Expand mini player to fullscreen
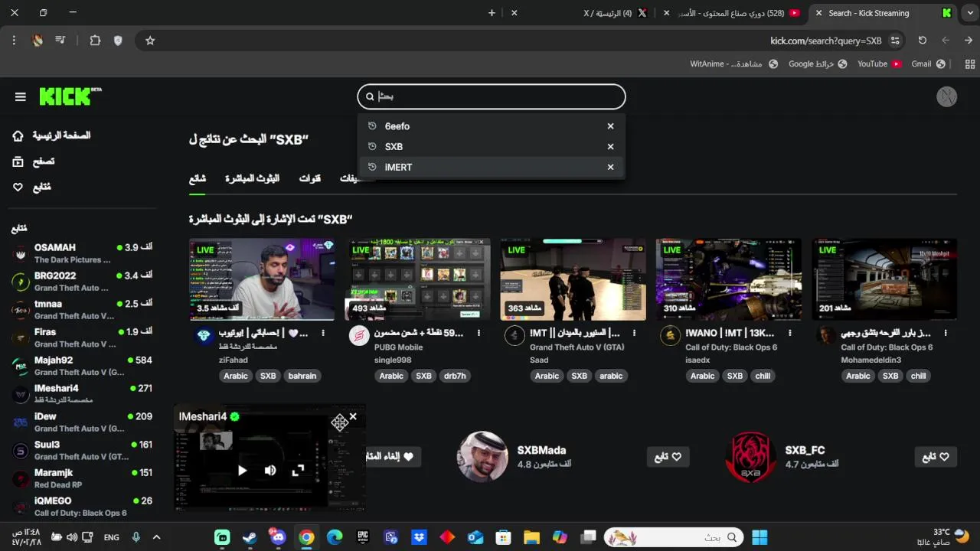Viewport: 980px width, 551px height. click(299, 471)
